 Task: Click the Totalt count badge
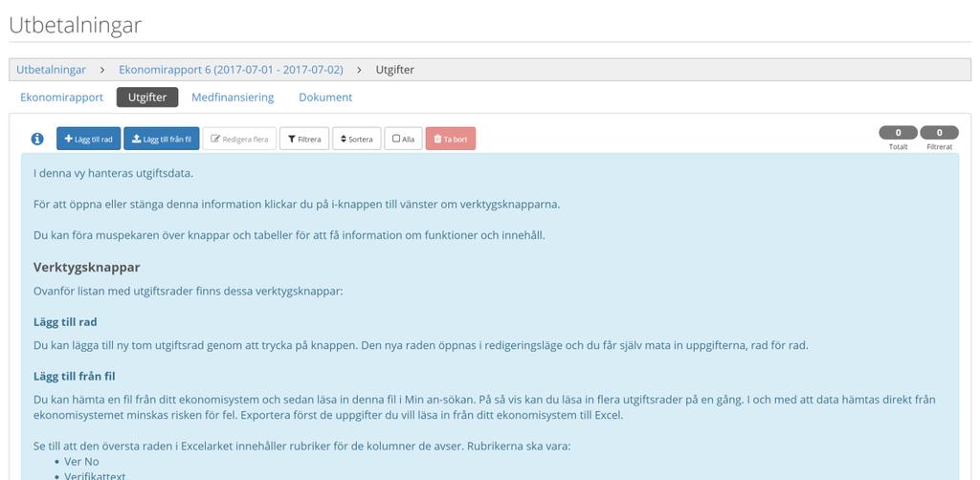pyautogui.click(x=898, y=132)
